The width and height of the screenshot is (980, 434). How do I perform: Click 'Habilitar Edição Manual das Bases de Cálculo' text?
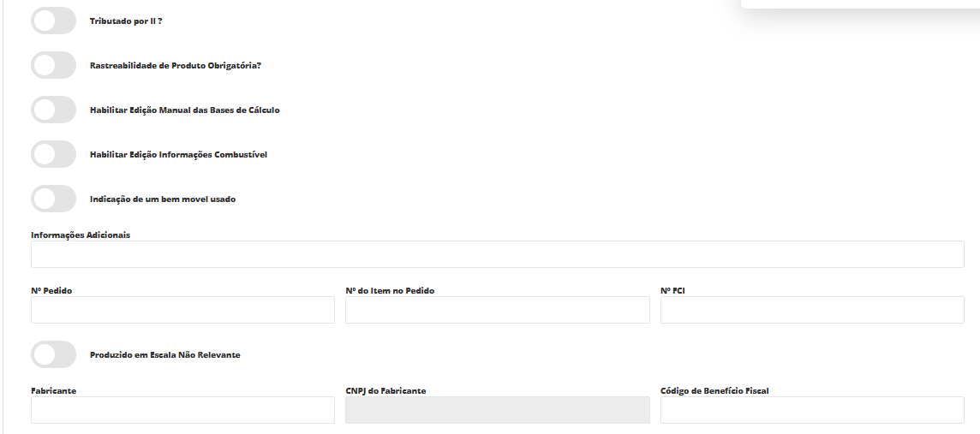[184, 110]
